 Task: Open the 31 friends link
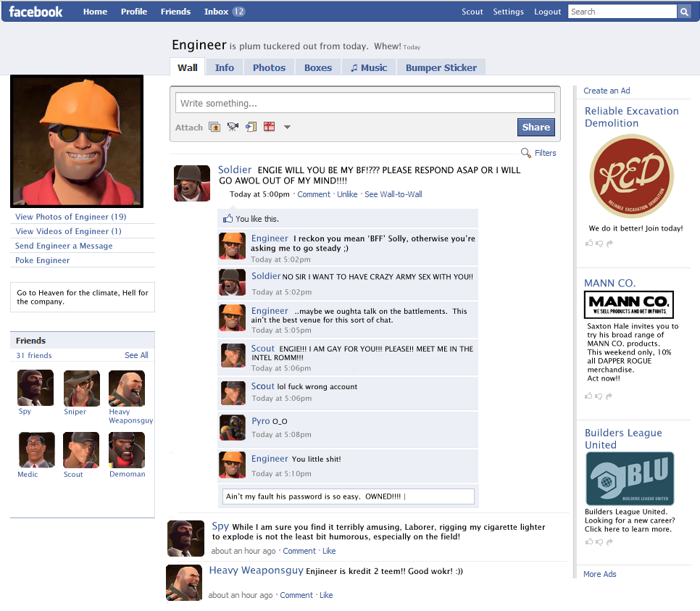click(x=34, y=356)
